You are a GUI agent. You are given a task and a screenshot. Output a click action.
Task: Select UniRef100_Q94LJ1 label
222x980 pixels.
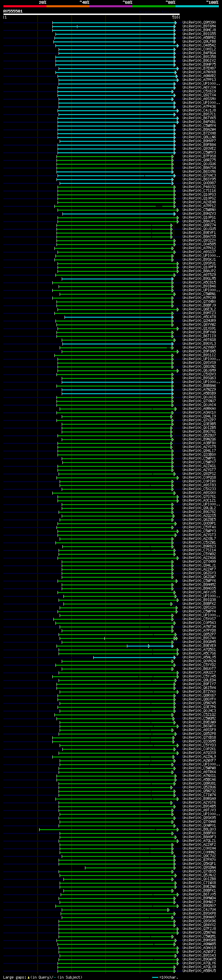[x=199, y=565]
